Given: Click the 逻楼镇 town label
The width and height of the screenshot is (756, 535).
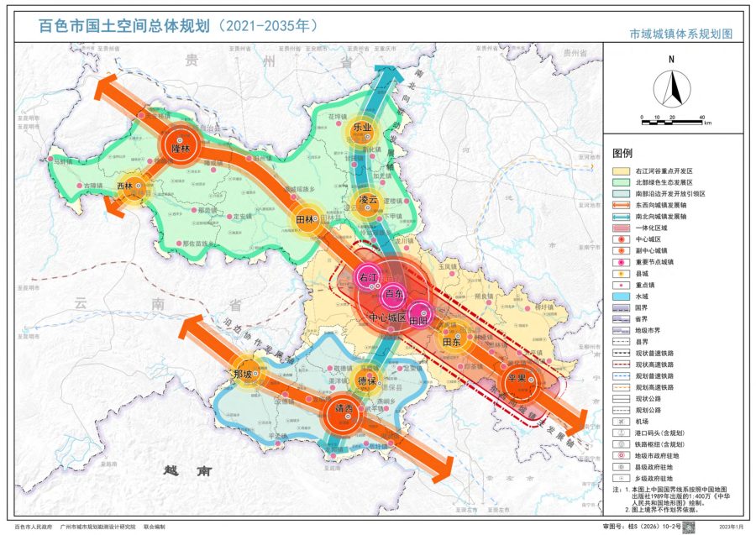Looking at the screenshot, I should [x=392, y=201].
